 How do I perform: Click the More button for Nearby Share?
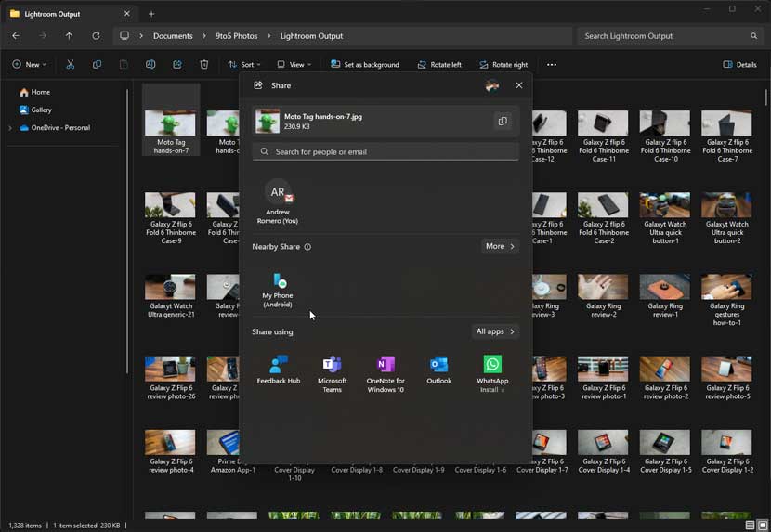click(500, 247)
